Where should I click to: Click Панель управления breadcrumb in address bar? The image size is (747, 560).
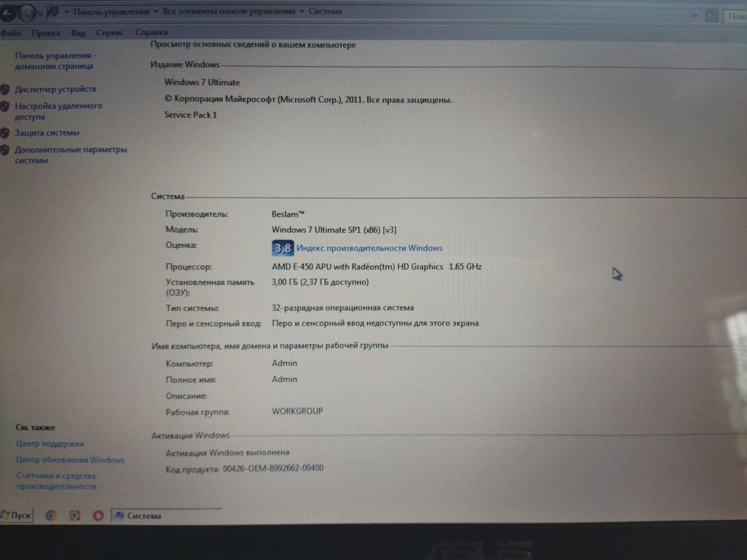click(111, 12)
